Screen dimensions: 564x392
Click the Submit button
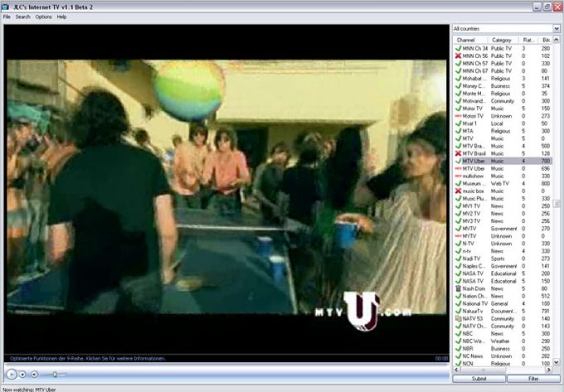click(x=479, y=379)
